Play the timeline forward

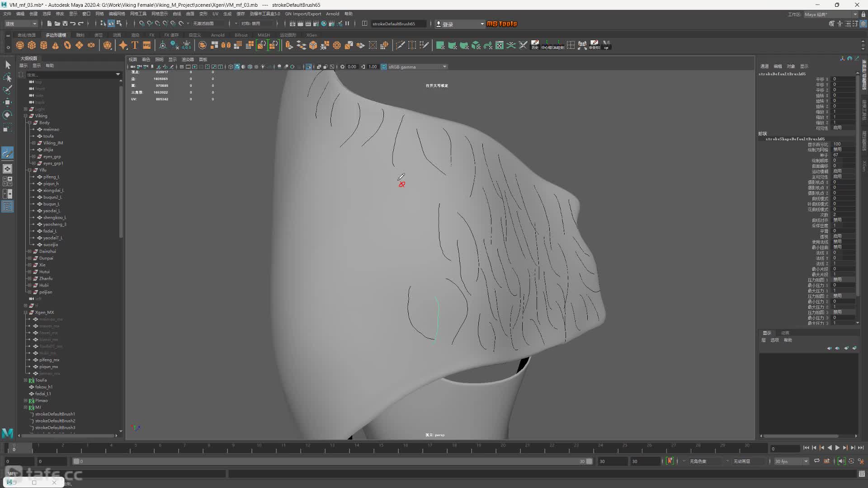point(837,448)
